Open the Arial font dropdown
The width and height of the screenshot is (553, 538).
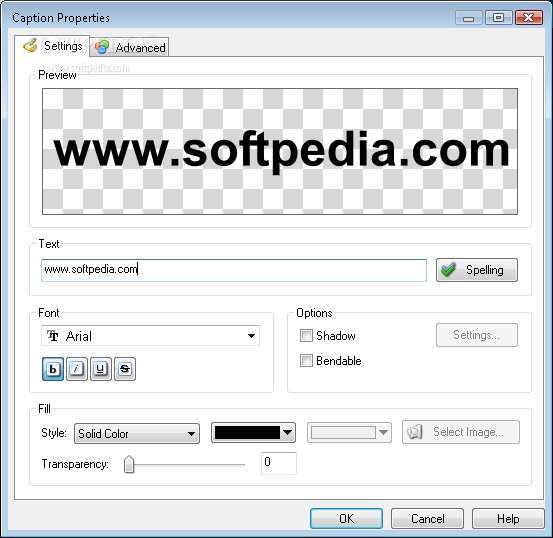coord(151,336)
